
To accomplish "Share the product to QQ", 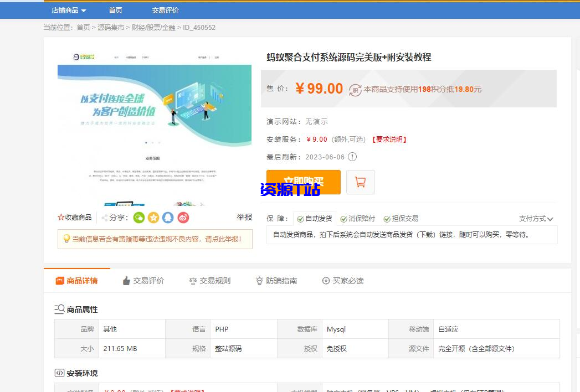I will point(168,218).
